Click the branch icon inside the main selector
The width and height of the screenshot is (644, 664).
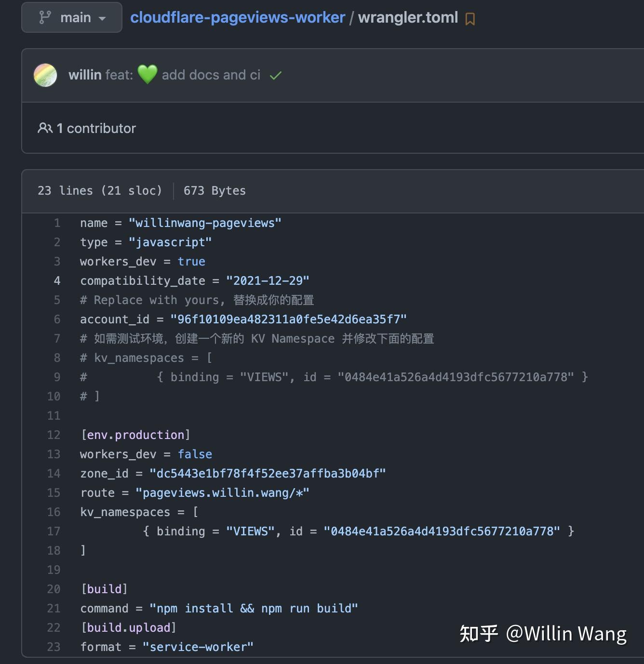[x=44, y=17]
